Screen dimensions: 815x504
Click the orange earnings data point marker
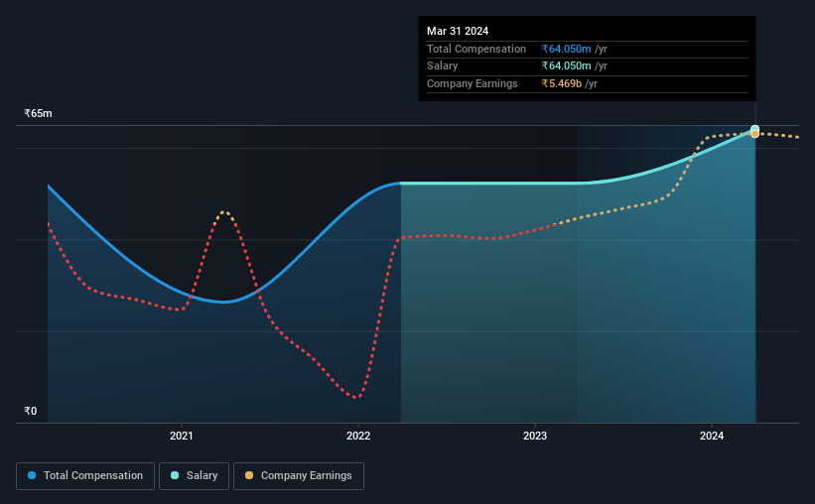point(754,134)
